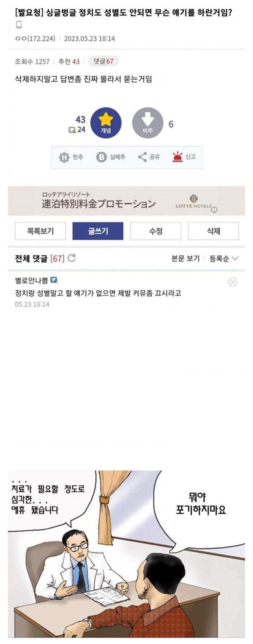Image resolution: width=253 pixels, height=644 pixels.
Task: Report post via 신고 siren icon
Action: [178, 157]
